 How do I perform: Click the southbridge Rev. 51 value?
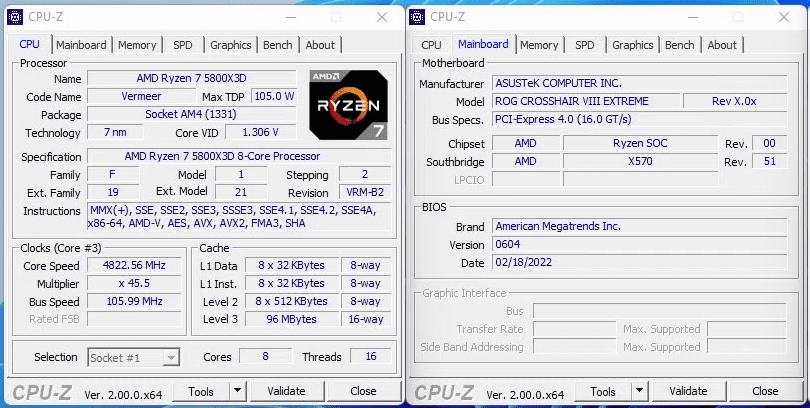770,162
